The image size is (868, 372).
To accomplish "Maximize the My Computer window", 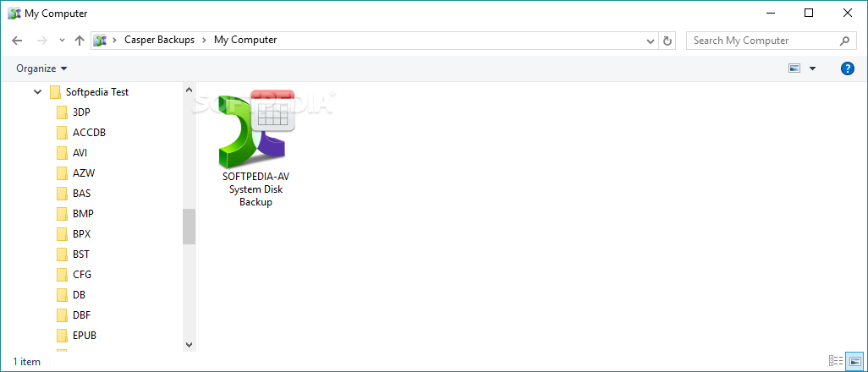I will [x=808, y=14].
